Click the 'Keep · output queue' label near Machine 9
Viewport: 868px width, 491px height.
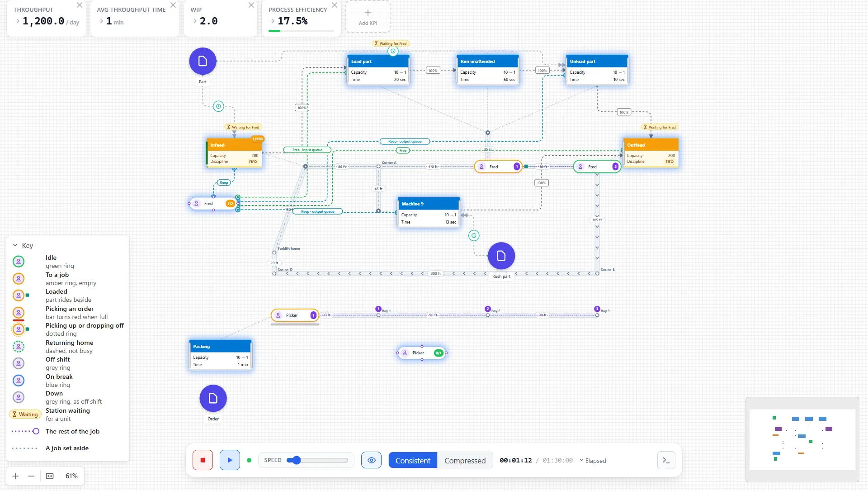tap(317, 211)
